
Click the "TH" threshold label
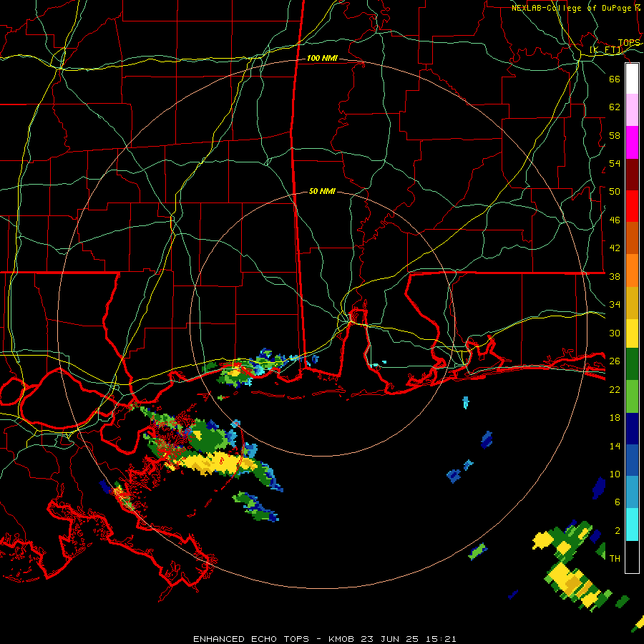(615, 559)
